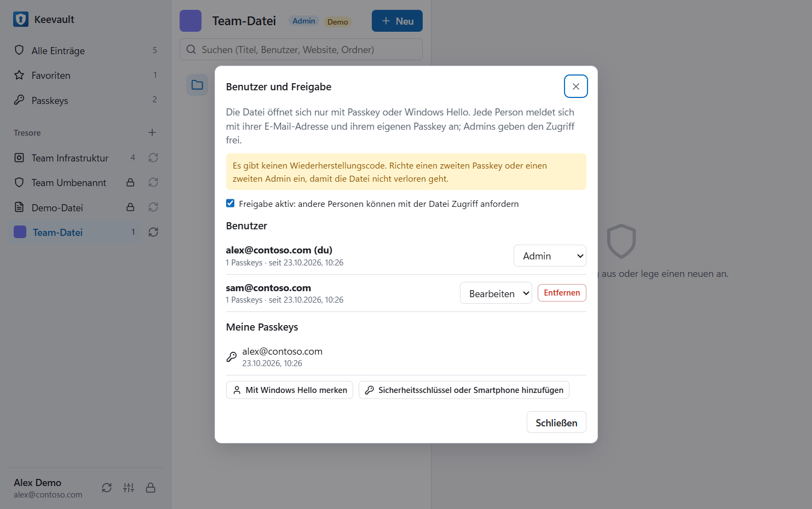Screen dimensions: 812x509
Task: Create a new entry with the Neu button
Action: click(397, 21)
